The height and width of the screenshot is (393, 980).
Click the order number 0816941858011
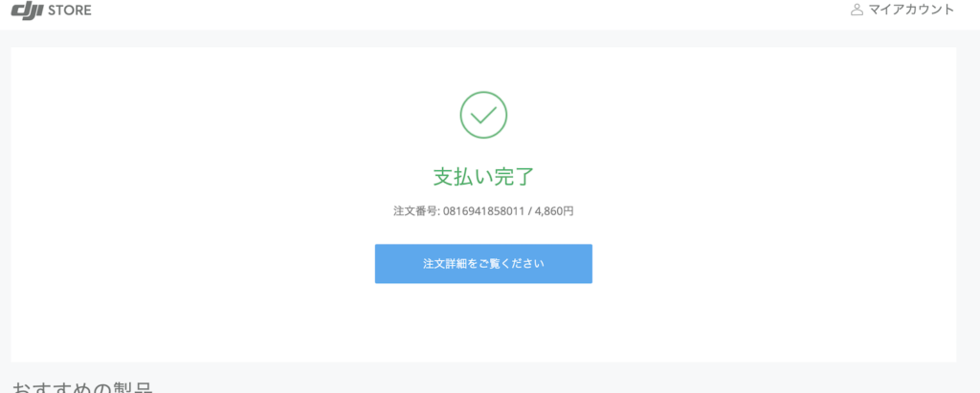[480, 211]
